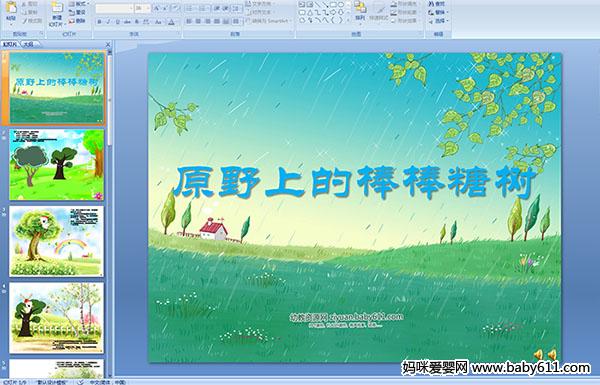The height and width of the screenshot is (385, 600).
Task: Select the oval shape in shapes gallery
Action: (x=341, y=5)
